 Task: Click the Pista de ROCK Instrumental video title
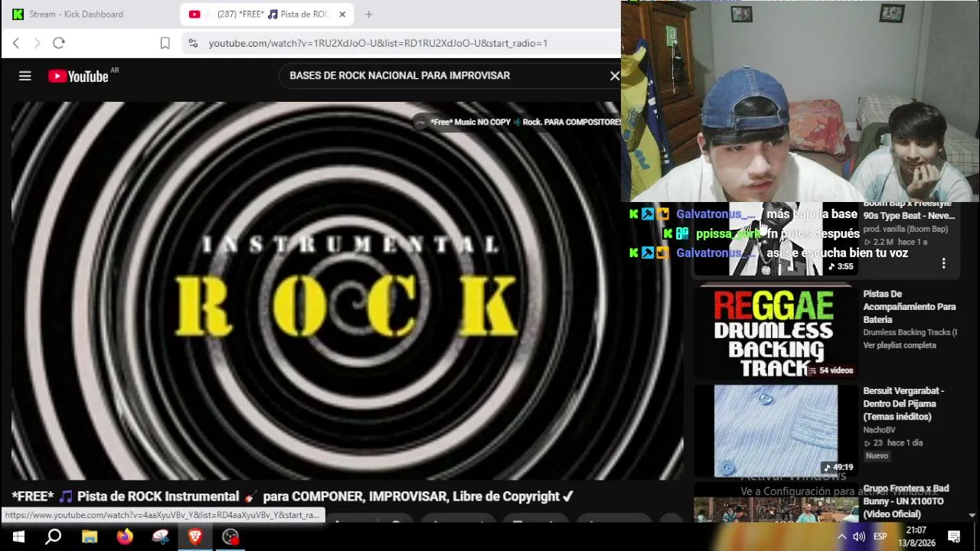292,497
